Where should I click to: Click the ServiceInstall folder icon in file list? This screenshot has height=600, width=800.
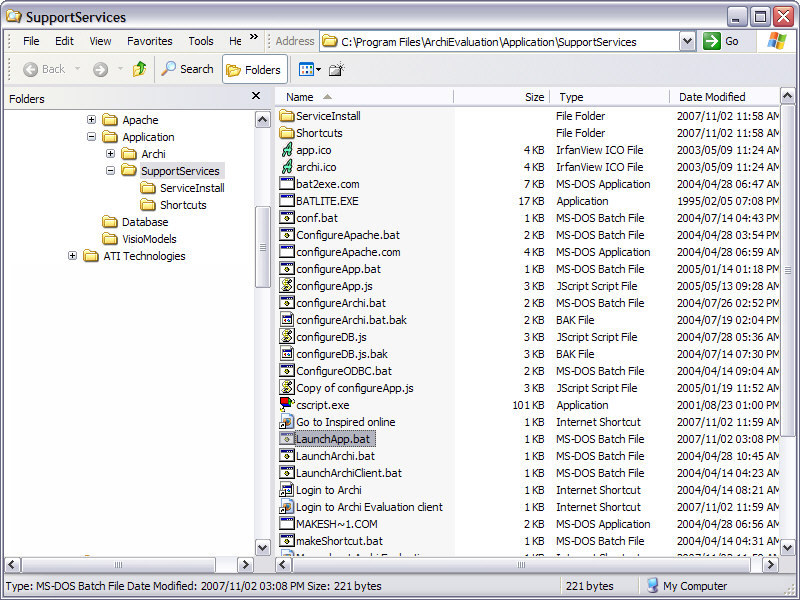[x=287, y=116]
